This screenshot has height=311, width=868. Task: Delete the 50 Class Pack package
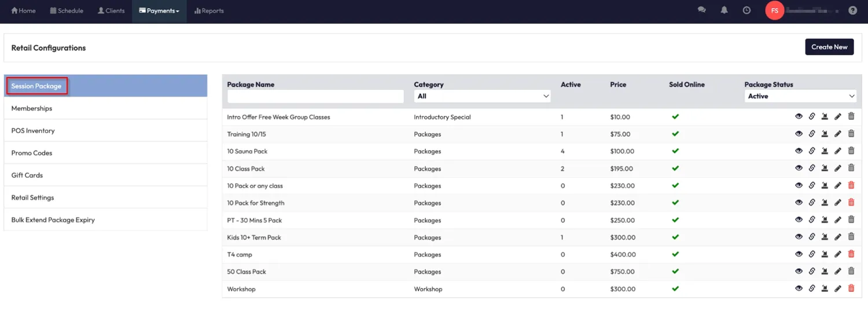851,271
